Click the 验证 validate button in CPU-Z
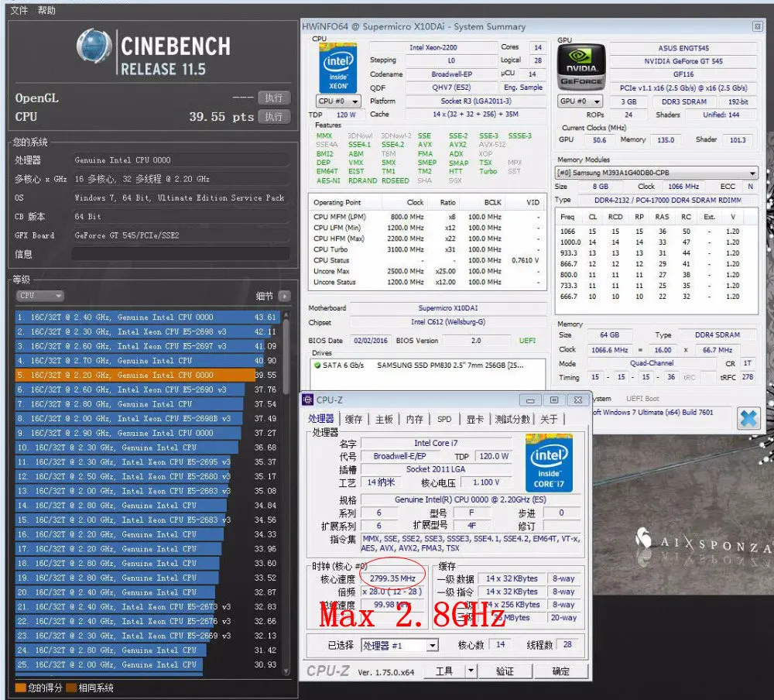The height and width of the screenshot is (700, 774). click(x=504, y=671)
